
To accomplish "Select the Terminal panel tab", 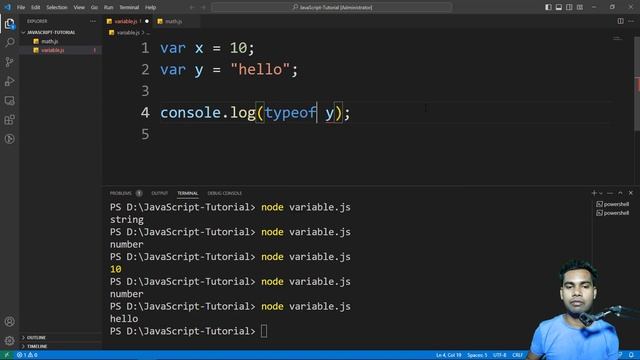I will pos(187,193).
